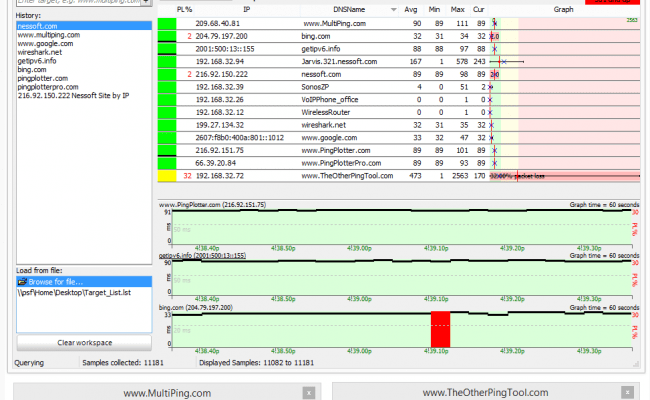This screenshot has height=400, width=650.
Task: Click the Graph column header
Action: (x=563, y=10)
